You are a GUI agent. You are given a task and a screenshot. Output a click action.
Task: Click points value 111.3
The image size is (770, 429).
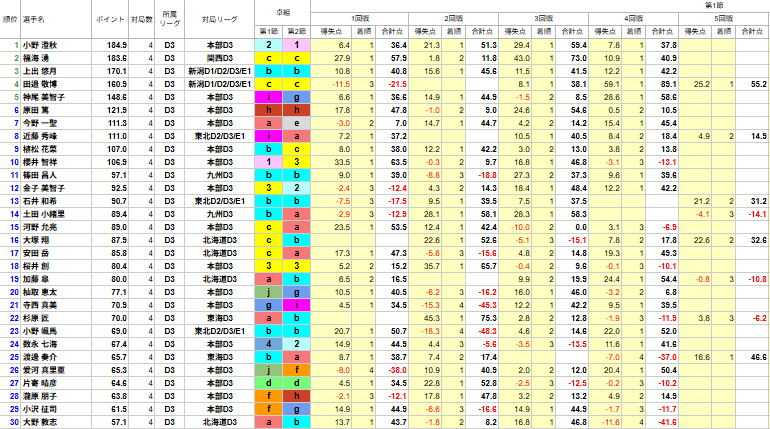117,123
